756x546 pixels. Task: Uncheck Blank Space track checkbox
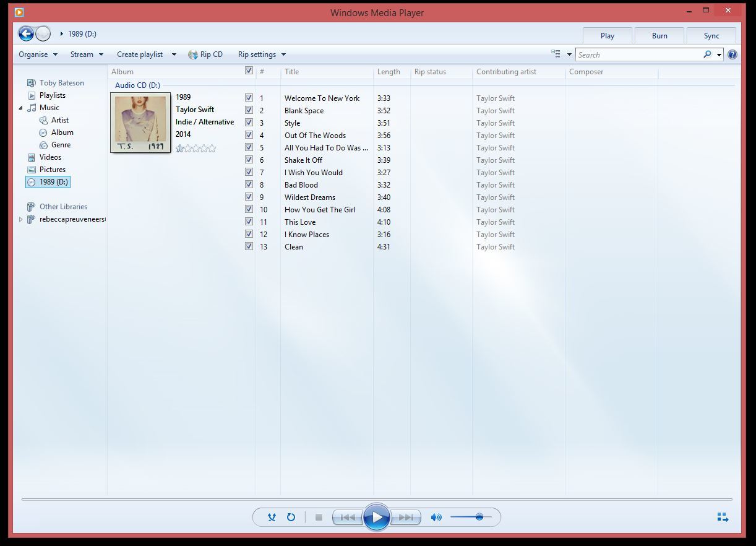click(249, 110)
